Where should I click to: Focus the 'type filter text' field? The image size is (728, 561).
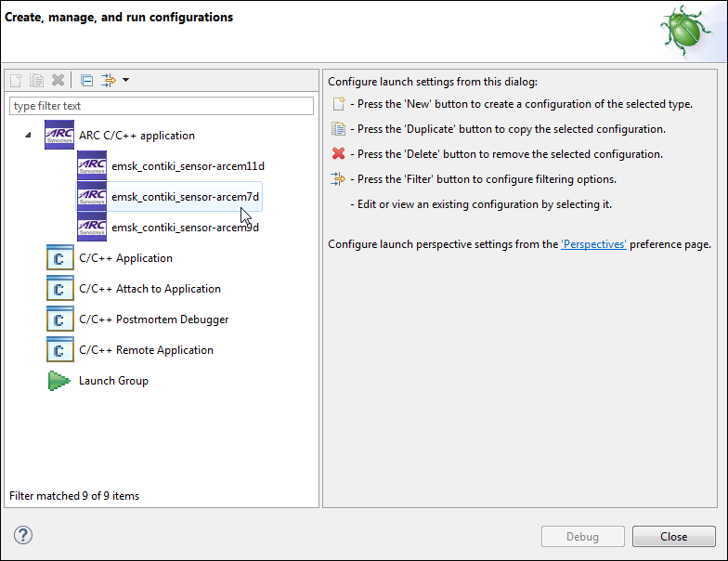coord(162,106)
